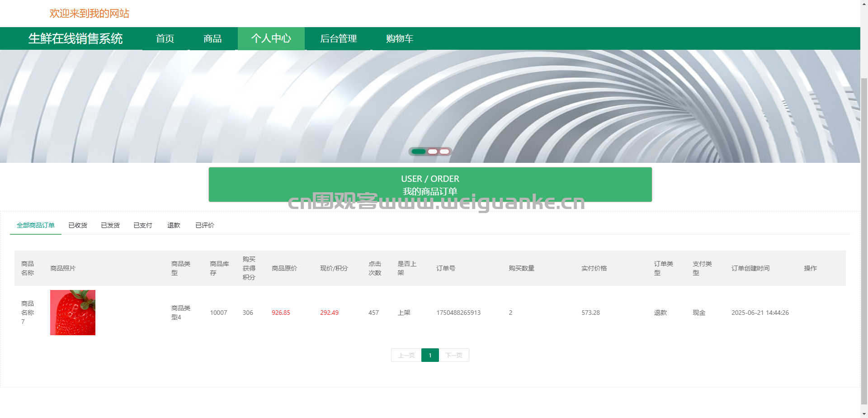The width and height of the screenshot is (868, 418).
Task: Click the current price 292.49
Action: 329,313
